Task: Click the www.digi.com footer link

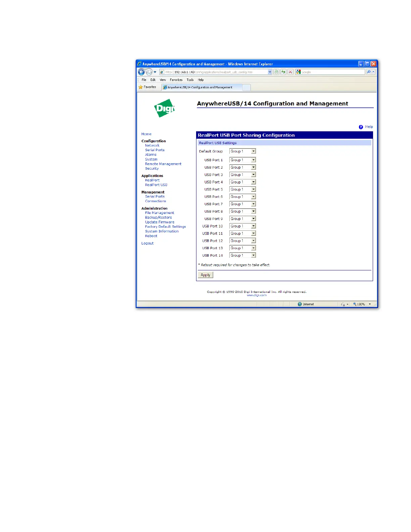Action: pyautogui.click(x=257, y=295)
